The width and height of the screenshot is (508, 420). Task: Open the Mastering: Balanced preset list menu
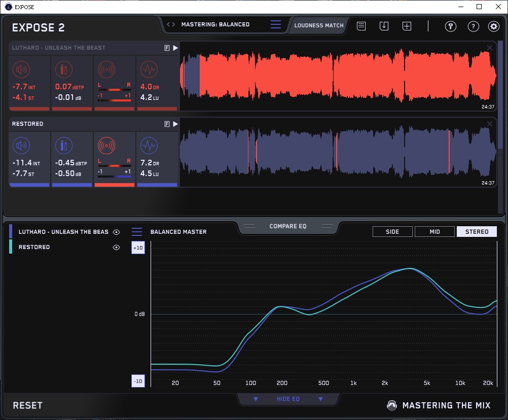(276, 25)
